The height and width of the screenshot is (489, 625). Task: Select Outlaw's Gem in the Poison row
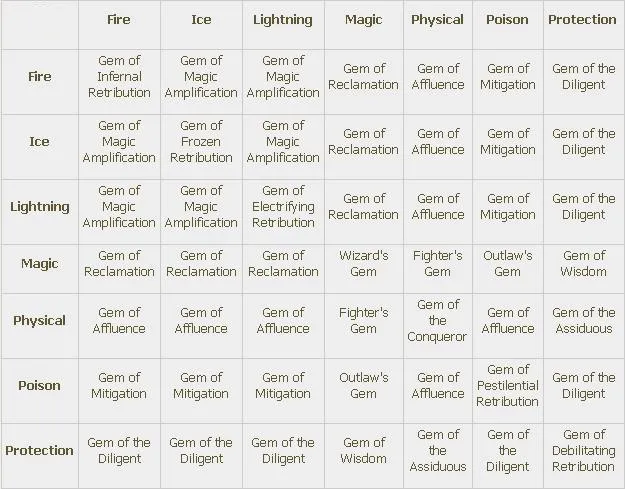tap(363, 386)
